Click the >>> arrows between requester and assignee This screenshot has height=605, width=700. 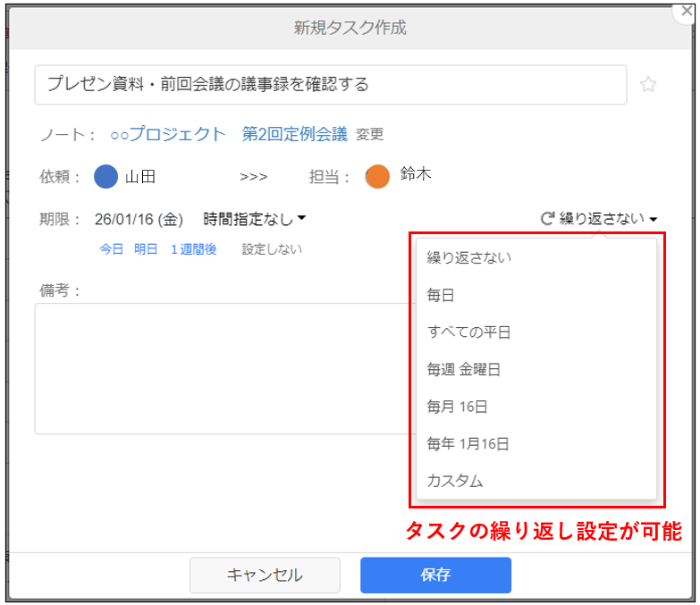[253, 177]
